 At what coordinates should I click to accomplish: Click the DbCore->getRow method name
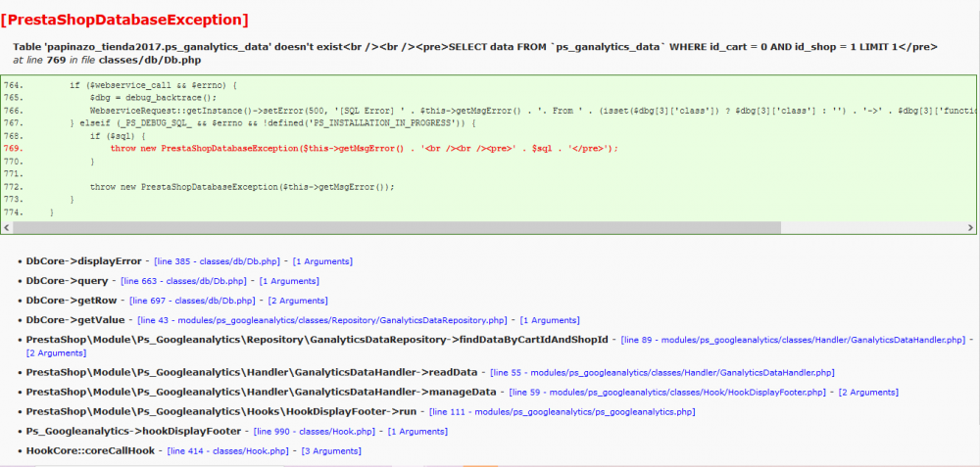(72, 301)
